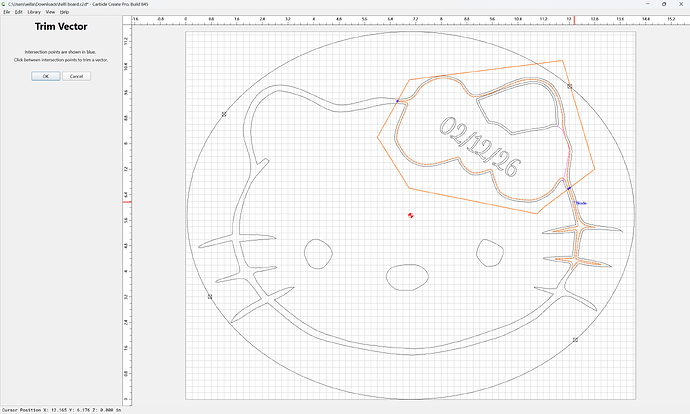The image size is (690, 414).
Task: Confirm trim with the OK button
Action: click(x=46, y=76)
